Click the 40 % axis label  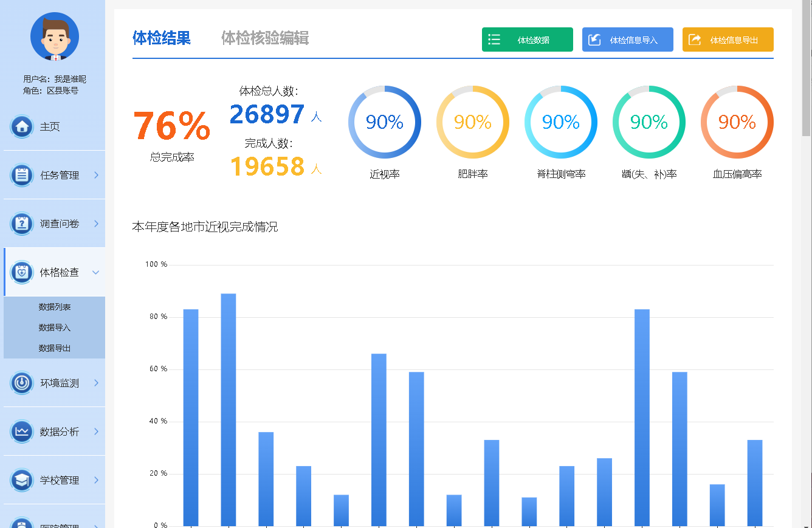pos(158,421)
